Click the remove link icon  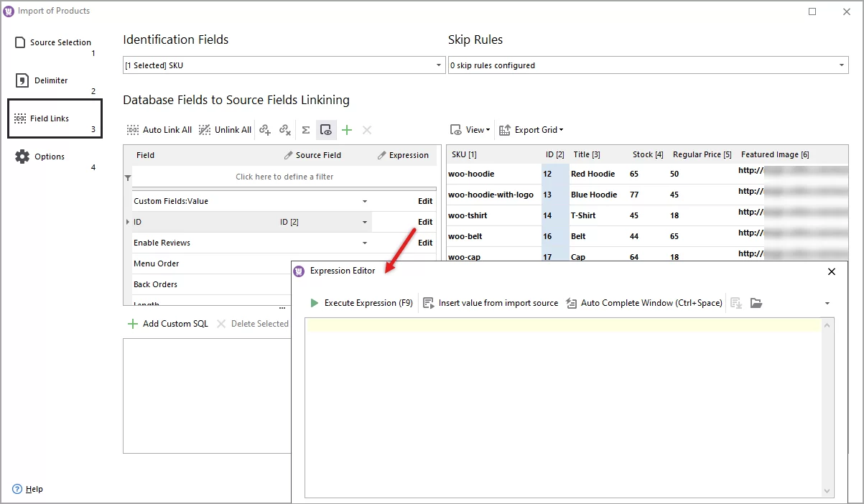[x=285, y=130]
